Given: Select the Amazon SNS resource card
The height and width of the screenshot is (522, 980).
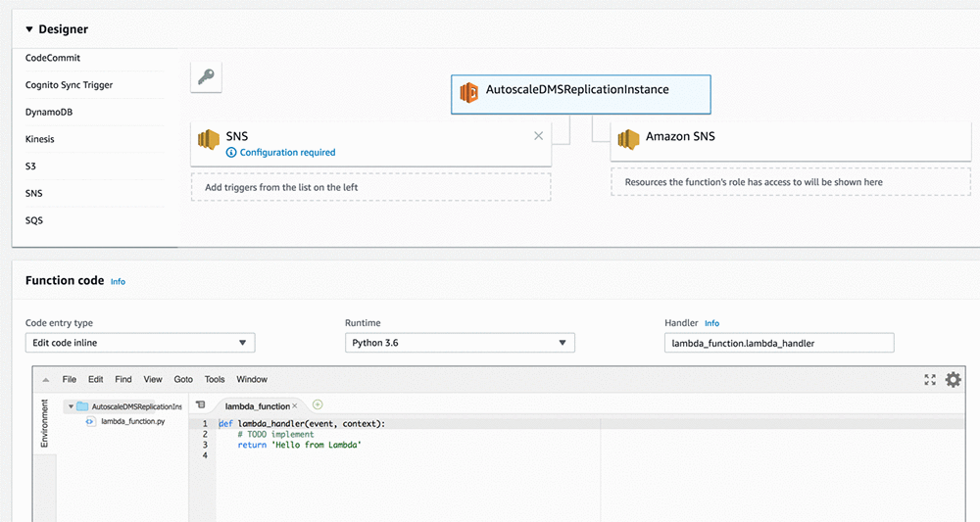Looking at the screenshot, I should (x=791, y=142).
